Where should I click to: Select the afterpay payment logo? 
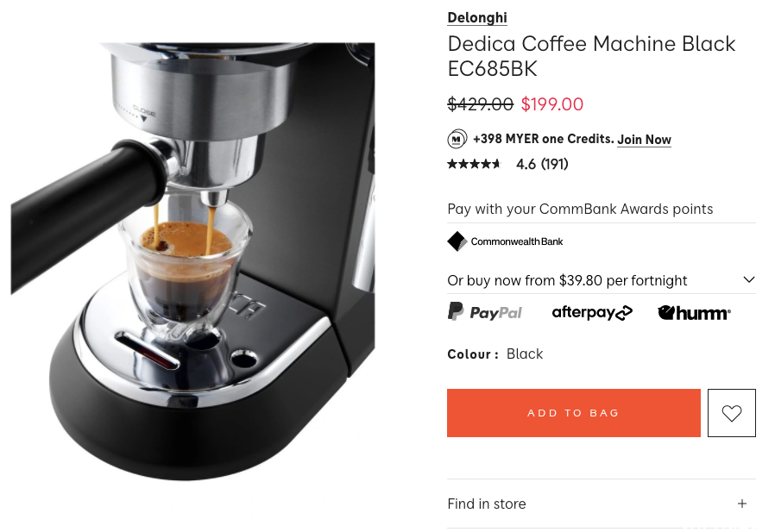coord(592,312)
